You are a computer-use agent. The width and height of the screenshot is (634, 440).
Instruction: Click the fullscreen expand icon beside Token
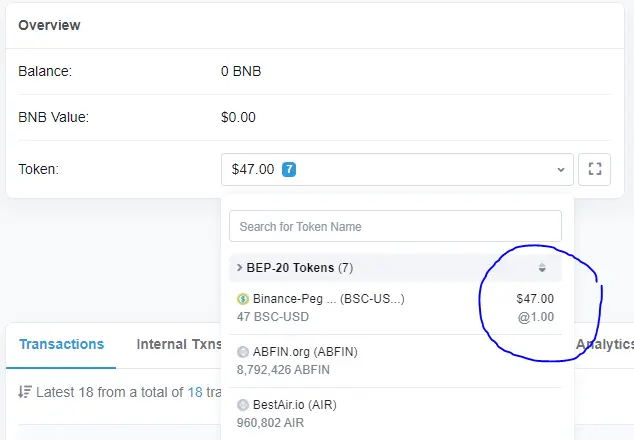tap(594, 169)
